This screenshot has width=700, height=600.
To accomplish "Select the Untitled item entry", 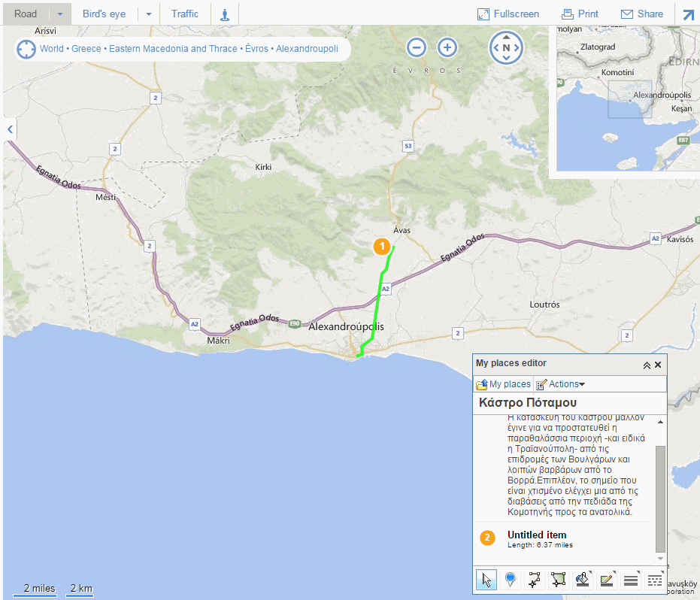I will pyautogui.click(x=537, y=535).
